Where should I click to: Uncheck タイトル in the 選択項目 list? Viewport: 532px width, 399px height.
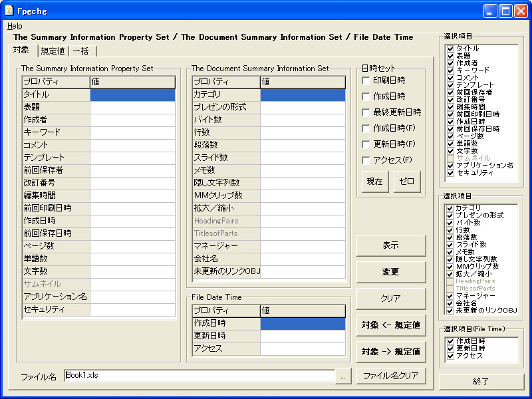[451, 49]
